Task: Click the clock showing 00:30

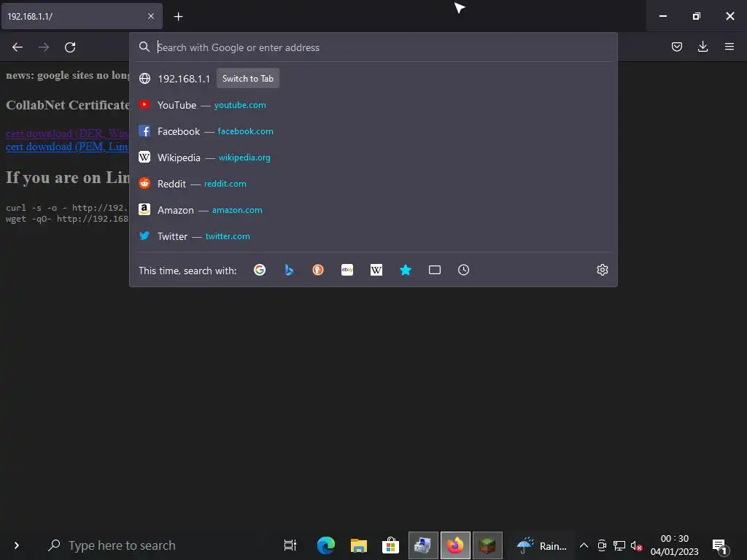Action: [x=674, y=545]
